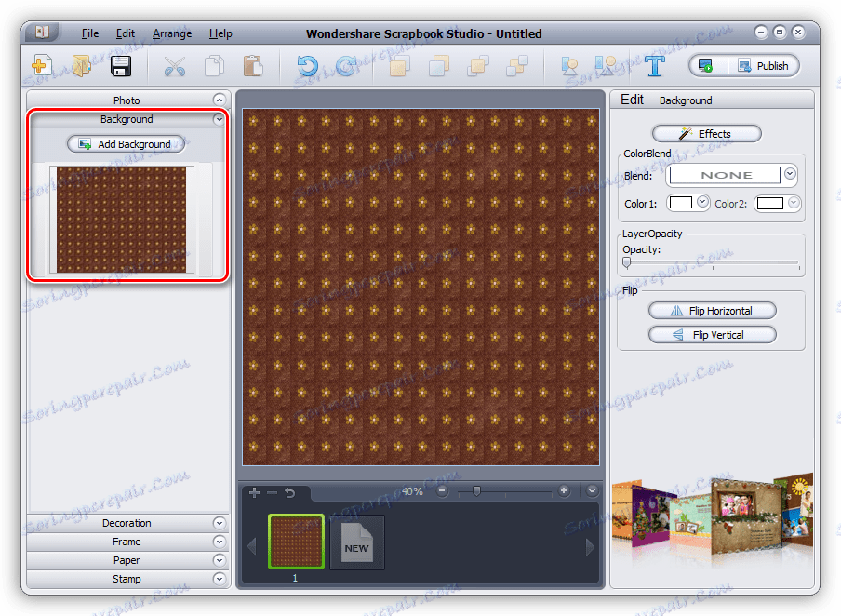841x616 pixels.
Task: Select page 1 thumbnail in page strip
Action: pyautogui.click(x=296, y=541)
